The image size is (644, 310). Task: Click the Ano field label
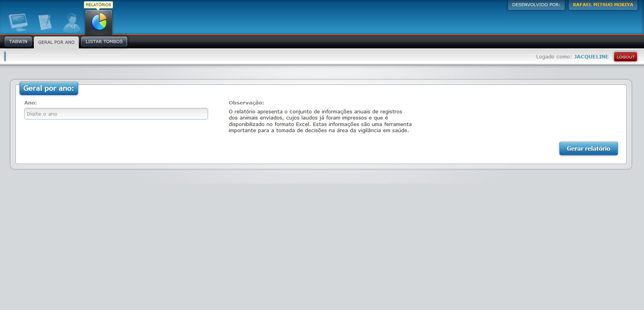pos(31,103)
